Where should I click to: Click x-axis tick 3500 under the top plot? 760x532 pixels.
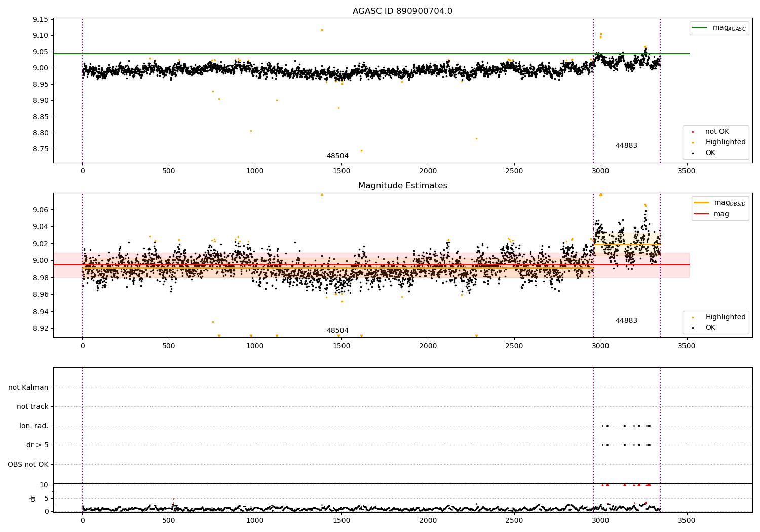point(687,171)
